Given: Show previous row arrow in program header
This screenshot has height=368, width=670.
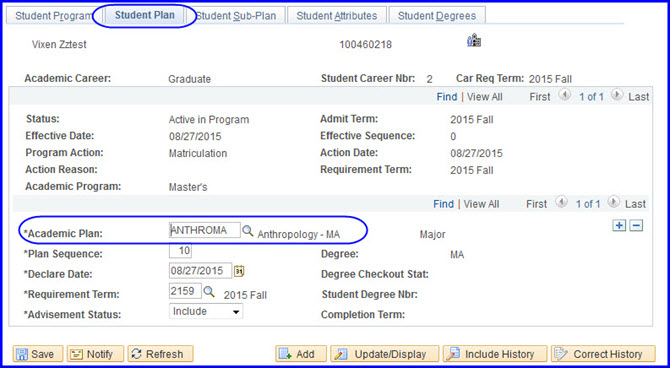Looking at the screenshot, I should click(x=564, y=96).
